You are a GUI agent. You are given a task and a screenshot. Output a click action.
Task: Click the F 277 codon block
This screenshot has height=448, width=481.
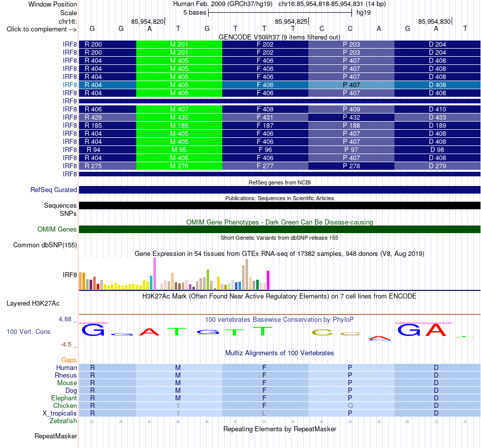(x=265, y=166)
